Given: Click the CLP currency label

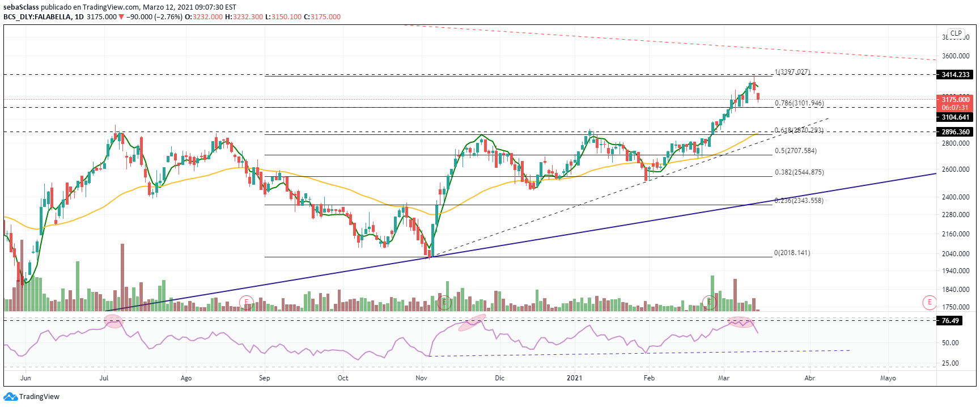Looking at the screenshot, I should pyautogui.click(x=956, y=33).
